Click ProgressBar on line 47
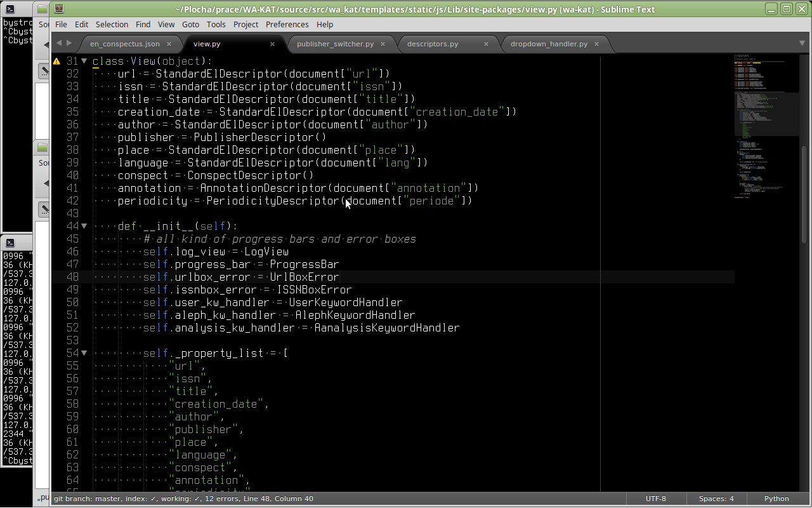This screenshot has height=508, width=812. [304, 264]
